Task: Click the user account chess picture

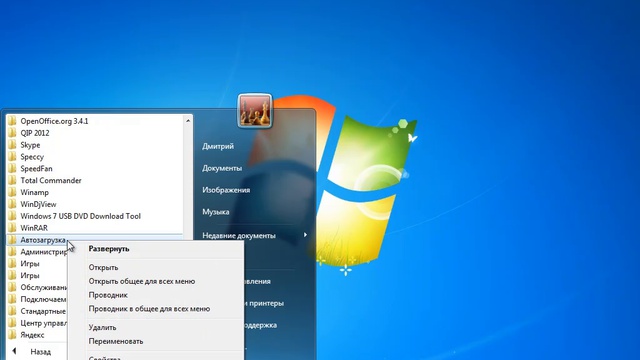Action: pos(255,111)
